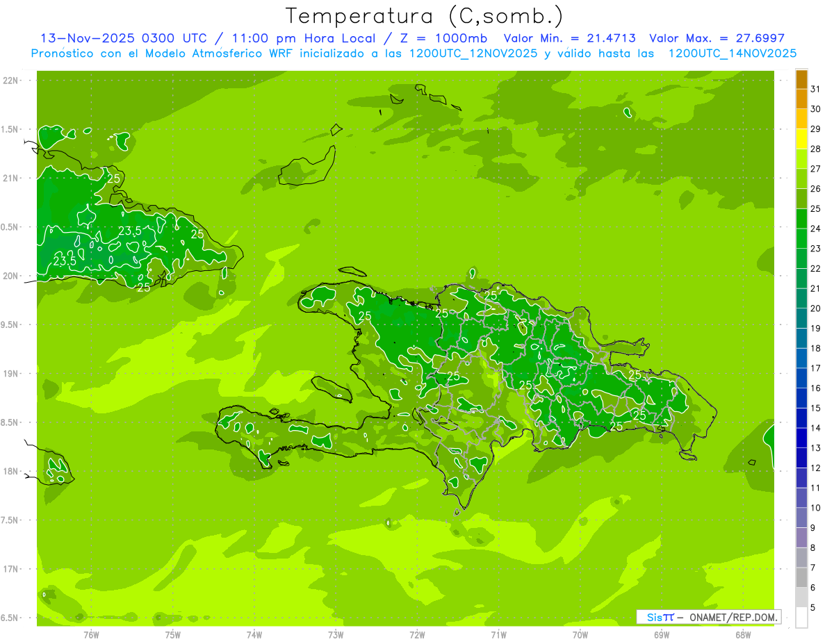Image resolution: width=834 pixels, height=644 pixels.
Task: Click the 72W longitude axis label
Action: [x=417, y=635]
